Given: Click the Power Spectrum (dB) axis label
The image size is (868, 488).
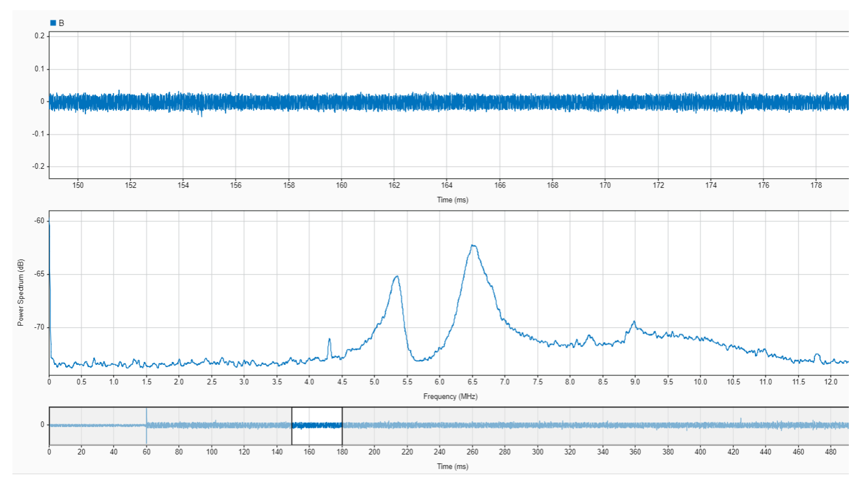Looking at the screenshot, I should coord(21,292).
